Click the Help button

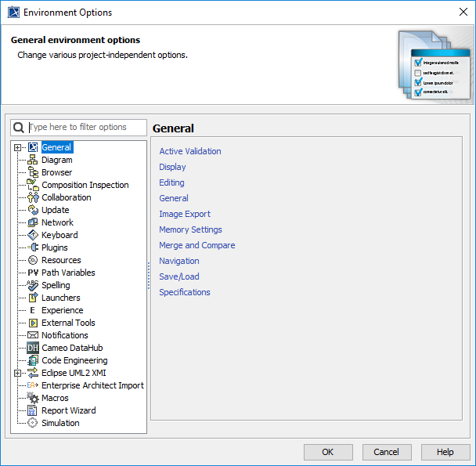[445, 452]
